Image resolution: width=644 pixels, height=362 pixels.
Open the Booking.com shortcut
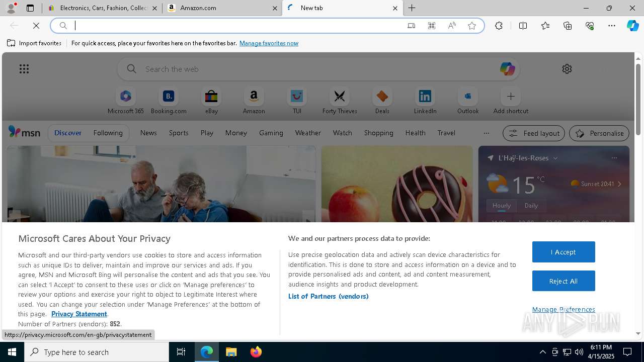(x=169, y=101)
